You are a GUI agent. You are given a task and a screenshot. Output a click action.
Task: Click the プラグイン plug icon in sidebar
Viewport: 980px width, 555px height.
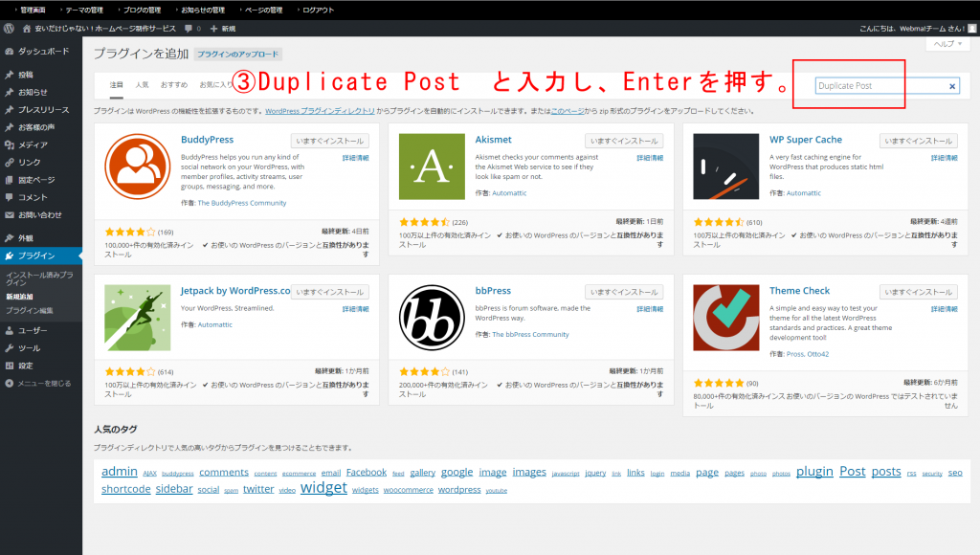(x=10, y=255)
